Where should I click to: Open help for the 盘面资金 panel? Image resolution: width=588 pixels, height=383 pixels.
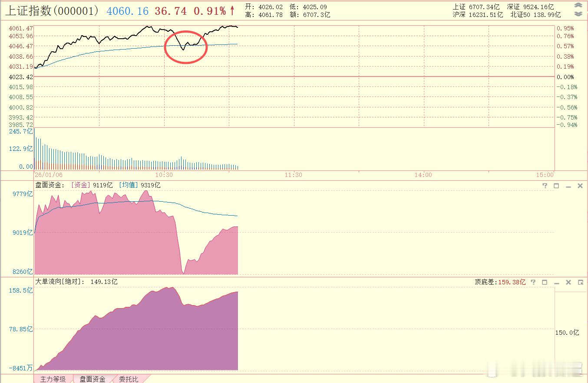click(545, 186)
